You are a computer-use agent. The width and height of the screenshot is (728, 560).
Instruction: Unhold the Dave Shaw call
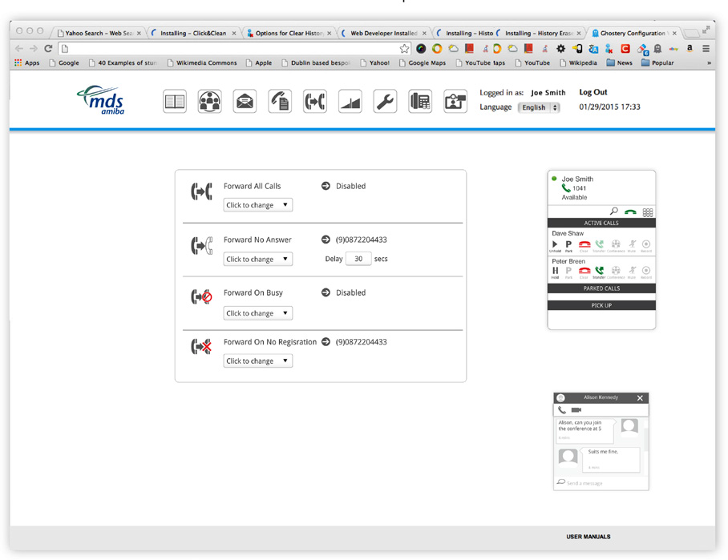pyautogui.click(x=555, y=245)
